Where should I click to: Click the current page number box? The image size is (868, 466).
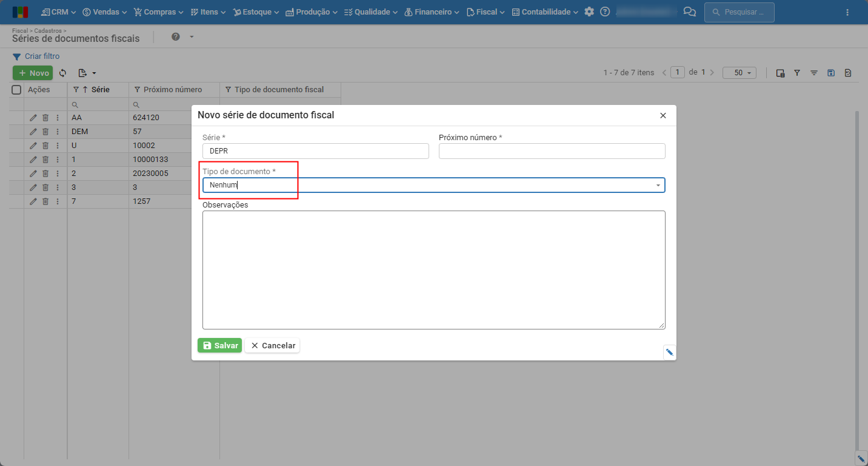click(678, 72)
